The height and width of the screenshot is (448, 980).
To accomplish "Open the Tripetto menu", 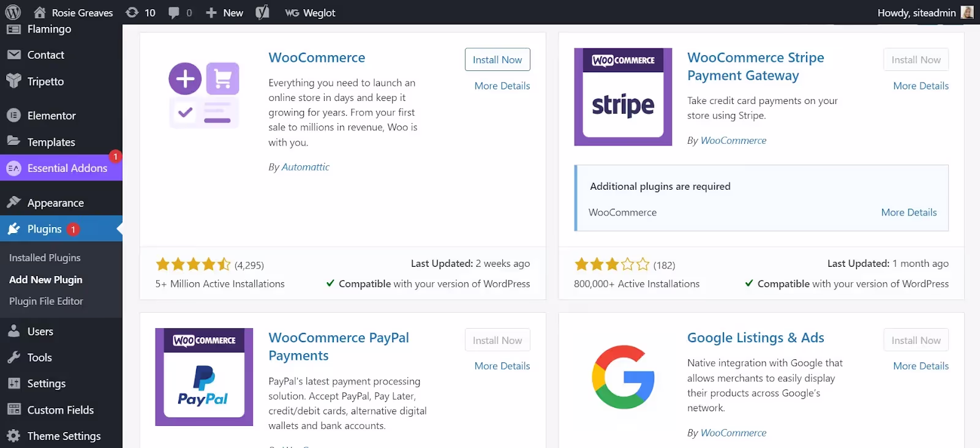I will coord(45,81).
